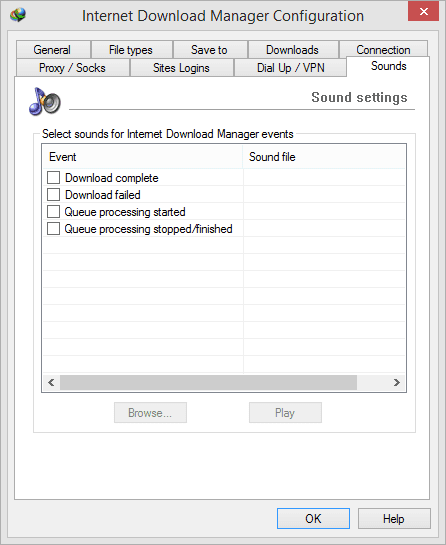Open the Connection tab
The height and width of the screenshot is (545, 446).
(383, 50)
